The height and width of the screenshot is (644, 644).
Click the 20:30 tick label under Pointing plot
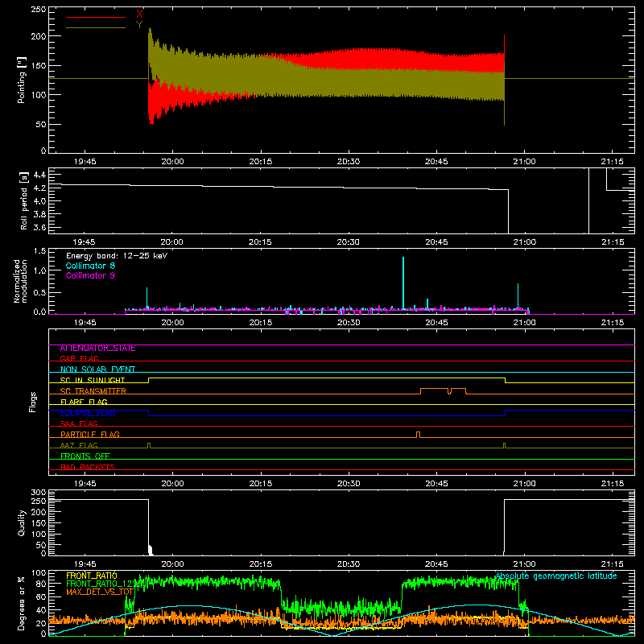click(349, 162)
